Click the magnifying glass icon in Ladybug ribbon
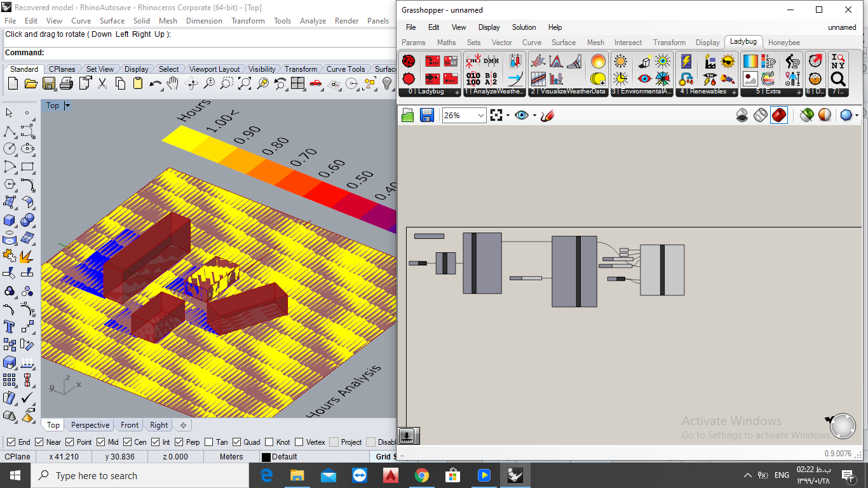This screenshot has height=488, width=868. click(x=838, y=79)
